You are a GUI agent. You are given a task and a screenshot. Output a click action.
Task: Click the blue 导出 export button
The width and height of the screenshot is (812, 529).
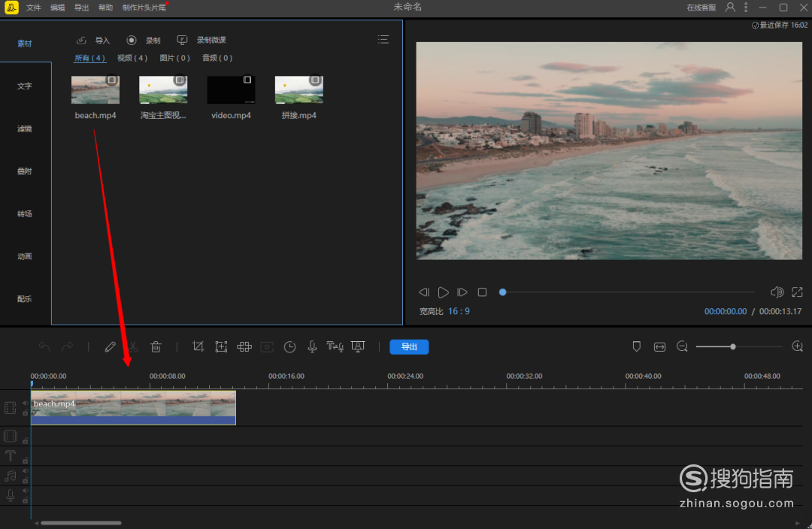click(409, 346)
